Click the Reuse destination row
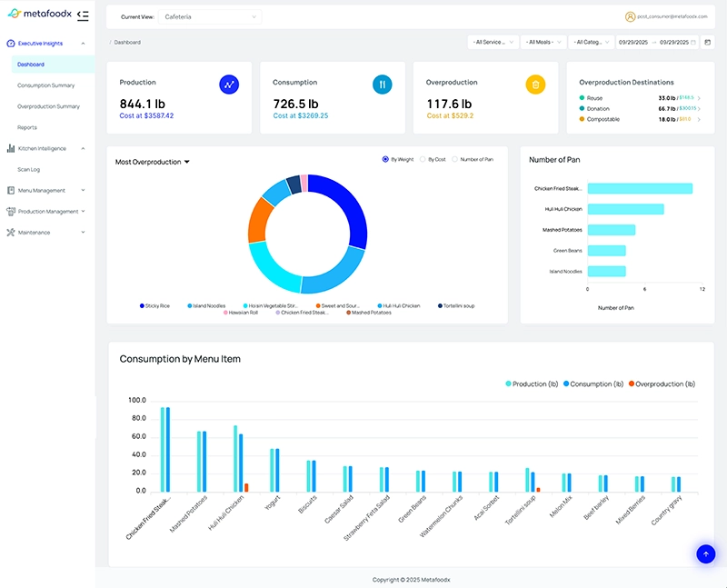This screenshot has width=727, height=588. [640, 98]
